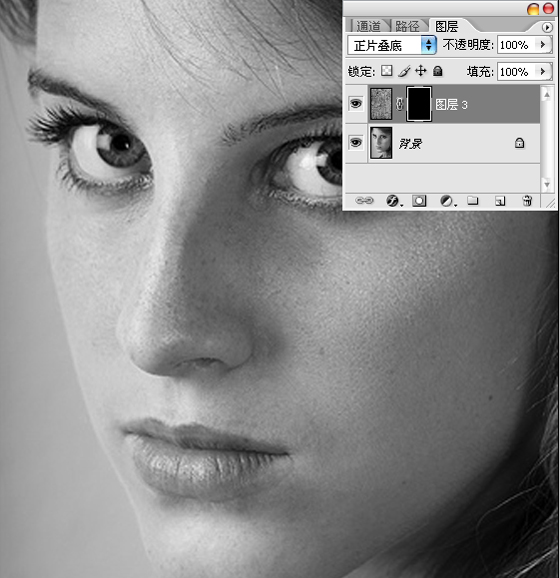Image resolution: width=560 pixels, height=578 pixels.
Task: Hide the 图层 3 layer visibility eye
Action: [356, 104]
